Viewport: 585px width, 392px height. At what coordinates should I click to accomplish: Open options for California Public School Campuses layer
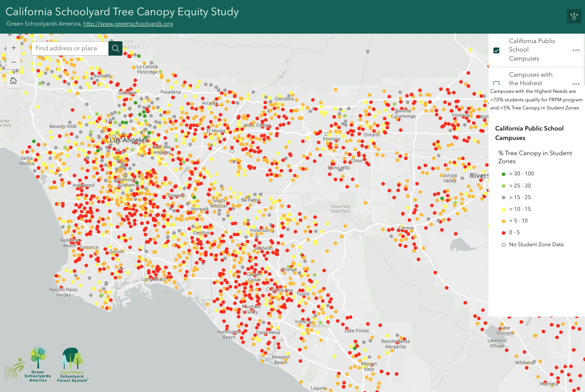click(576, 50)
